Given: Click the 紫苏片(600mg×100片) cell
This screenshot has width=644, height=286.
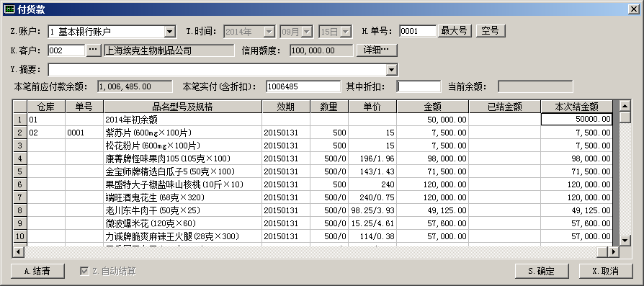Looking at the screenshot, I should 183,133.
